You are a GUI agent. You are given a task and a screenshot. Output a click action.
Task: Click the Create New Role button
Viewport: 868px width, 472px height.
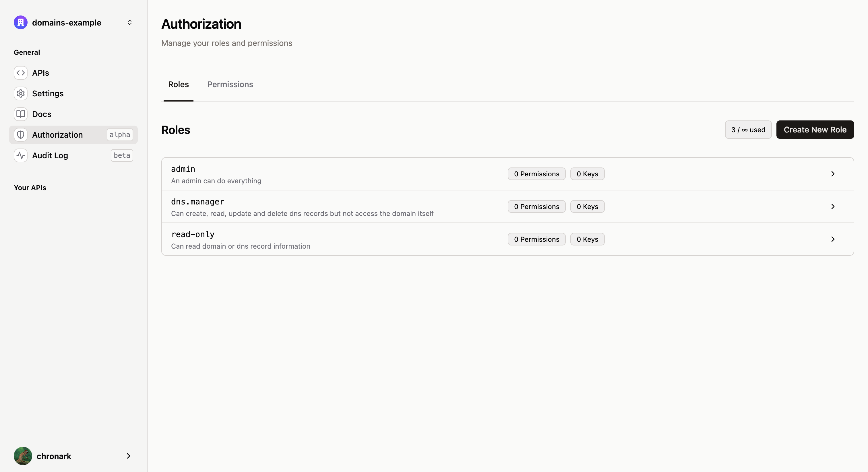(815, 130)
